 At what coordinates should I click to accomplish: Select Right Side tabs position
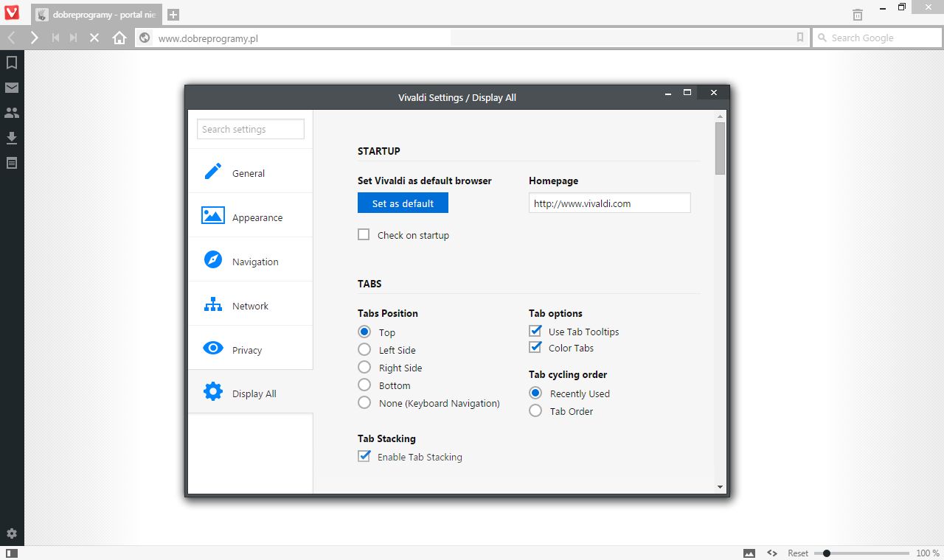click(x=364, y=367)
